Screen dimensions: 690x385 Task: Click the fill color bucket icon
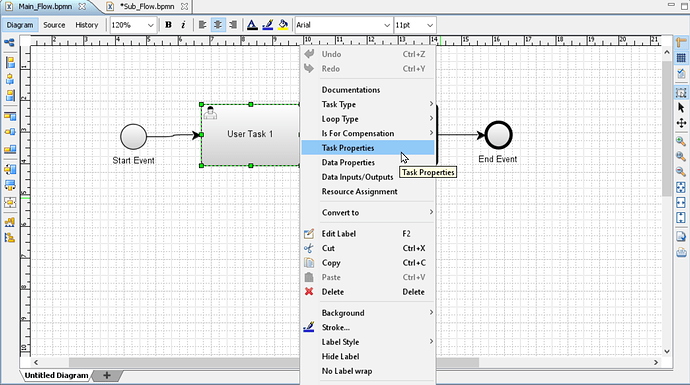(x=283, y=25)
